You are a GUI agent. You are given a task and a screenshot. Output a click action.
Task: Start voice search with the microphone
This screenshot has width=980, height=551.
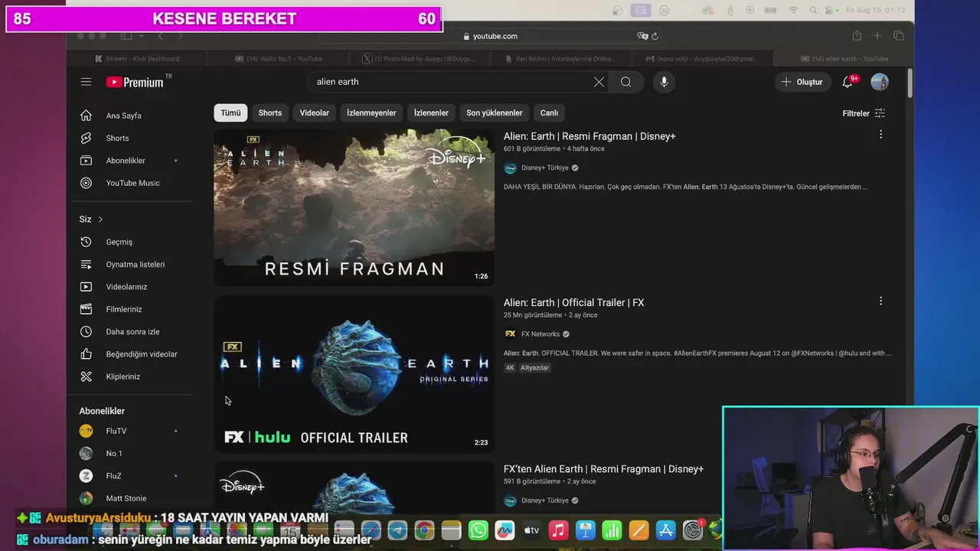[x=664, y=82]
